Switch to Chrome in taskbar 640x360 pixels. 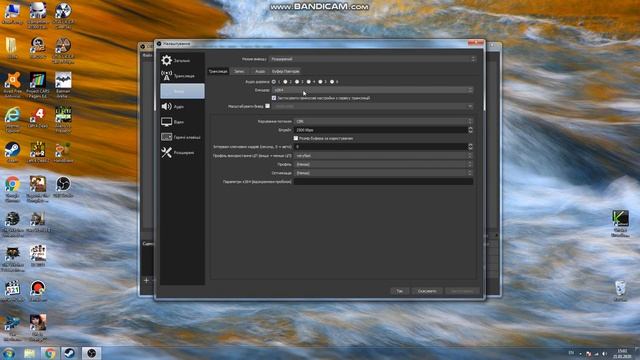tap(50, 353)
